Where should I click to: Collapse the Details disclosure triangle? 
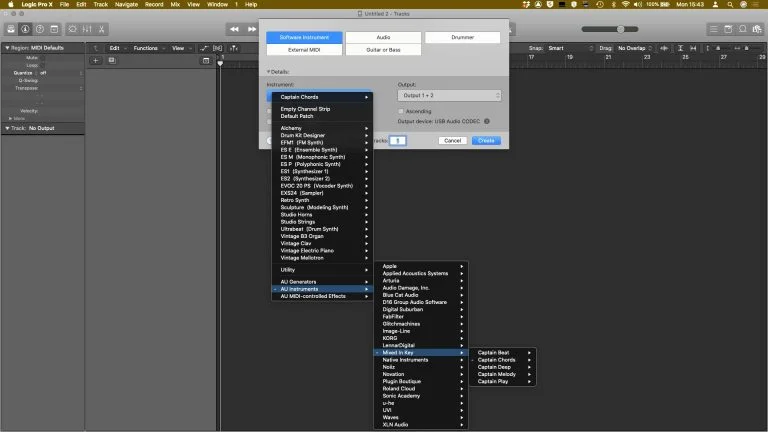coord(268,72)
